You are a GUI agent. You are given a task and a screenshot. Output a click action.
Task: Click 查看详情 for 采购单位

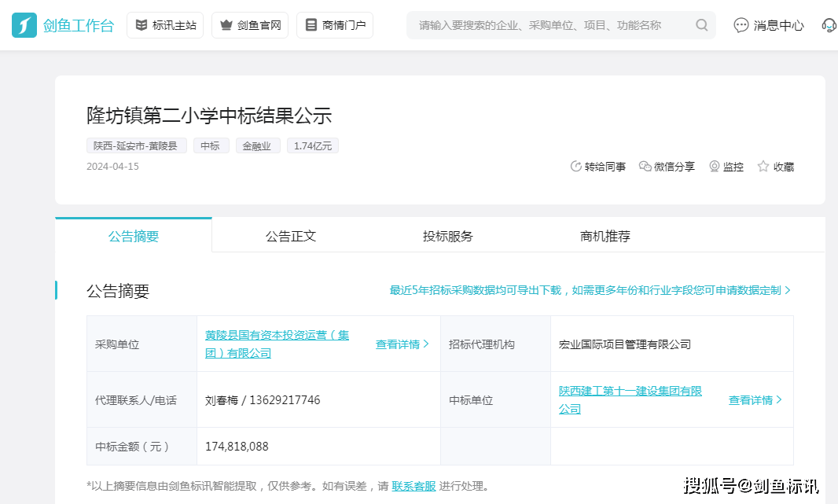402,344
